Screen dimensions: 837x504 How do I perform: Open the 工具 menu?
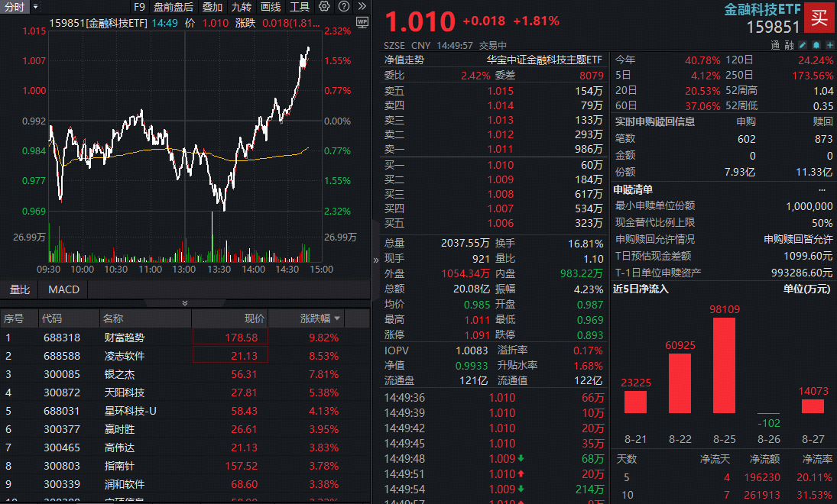tap(299, 6)
